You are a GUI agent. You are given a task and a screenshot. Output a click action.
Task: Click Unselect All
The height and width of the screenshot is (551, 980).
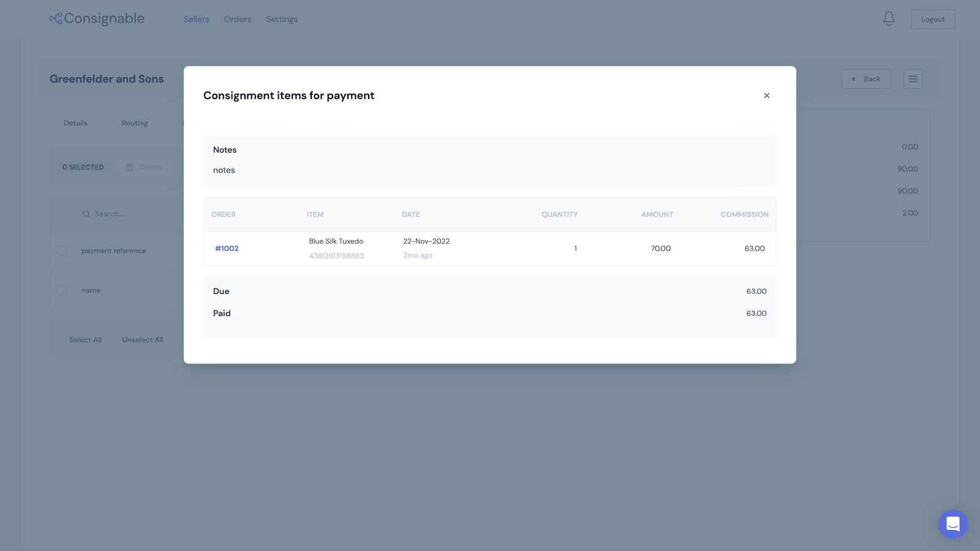(142, 339)
